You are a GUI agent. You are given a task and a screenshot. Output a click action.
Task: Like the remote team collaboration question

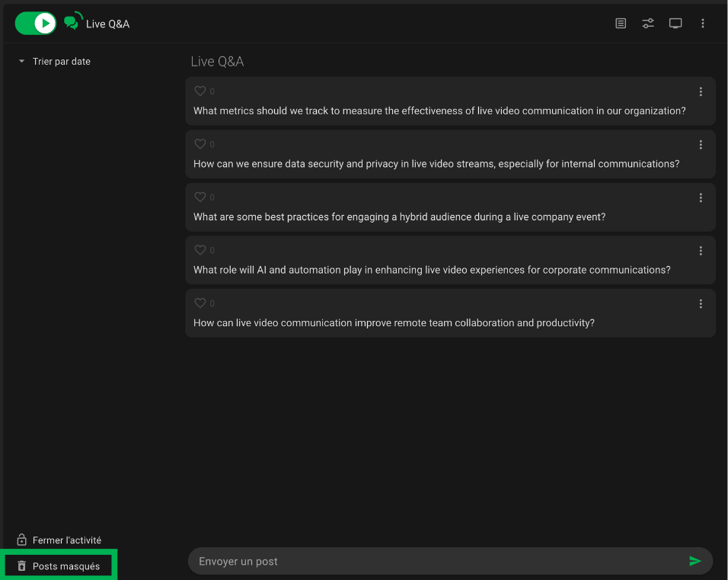pos(200,303)
